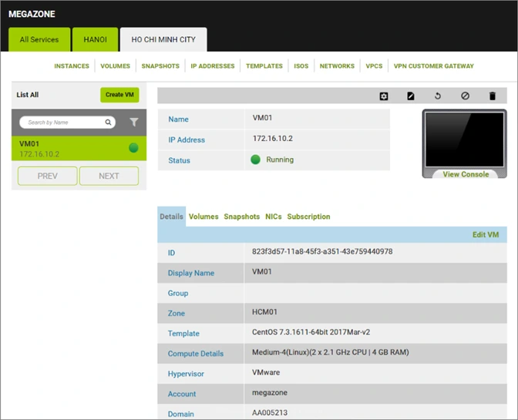Click the trash delete icon in VM toolbar
518x420 pixels.
(493, 96)
